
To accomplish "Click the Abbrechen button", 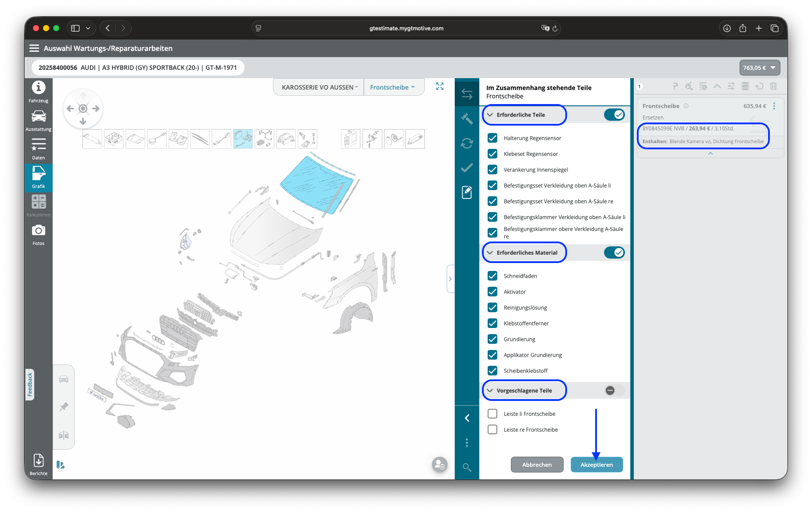I will click(x=537, y=465).
